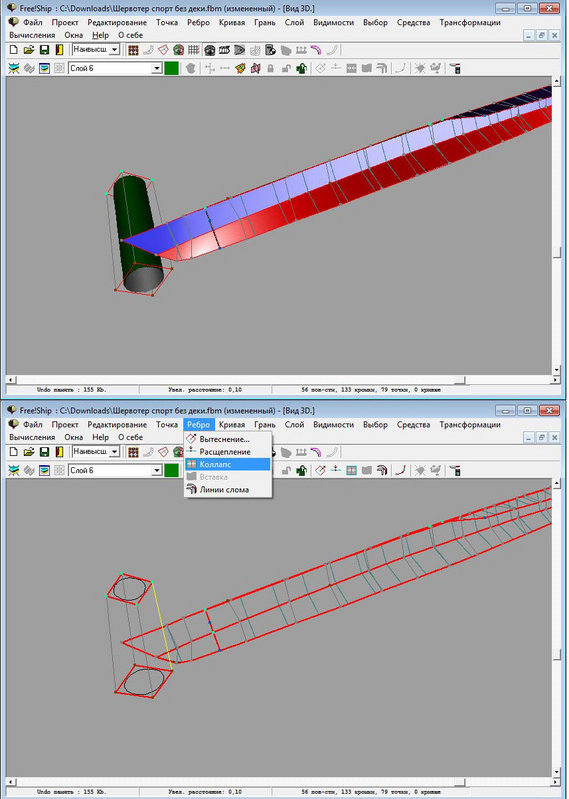Click Open folder icon in wireframe window
The image size is (569, 799).
point(29,452)
